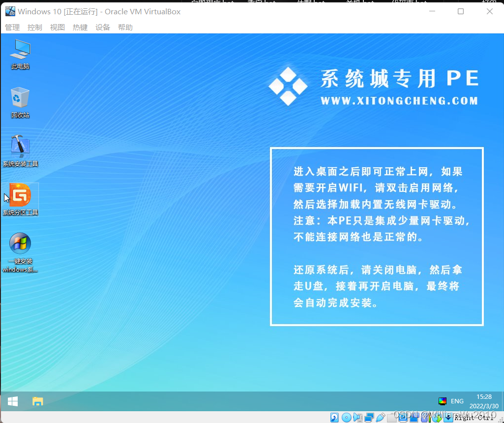Open the 热键 menu
The height and width of the screenshot is (423, 504).
click(80, 28)
